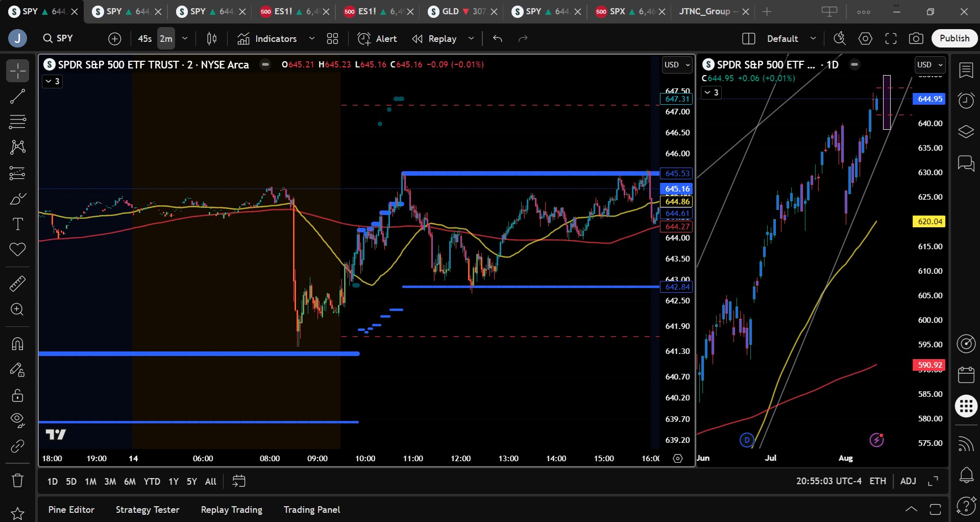Enter fullscreen chart mode

(891, 38)
